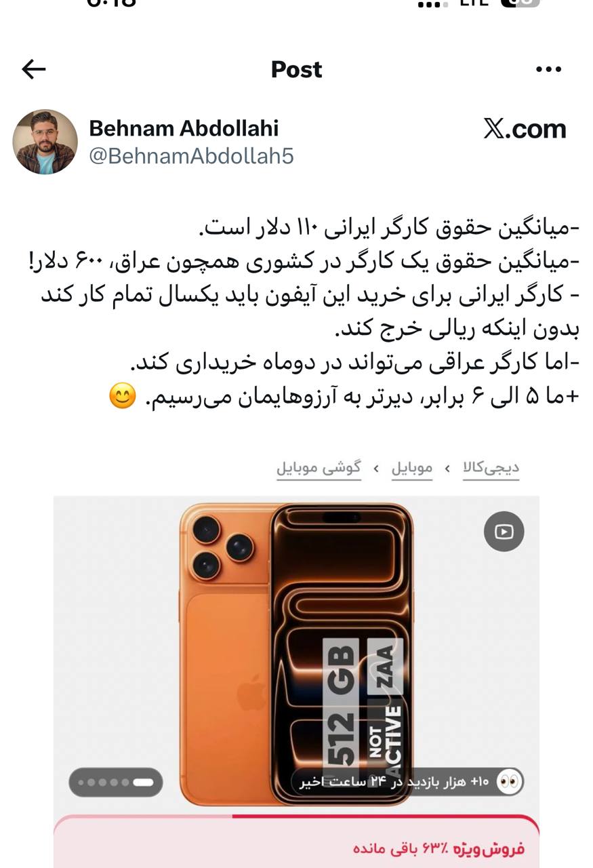The image size is (593, 868).
Task: Click the sale remaining progress bar
Action: pyautogui.click(x=296, y=817)
